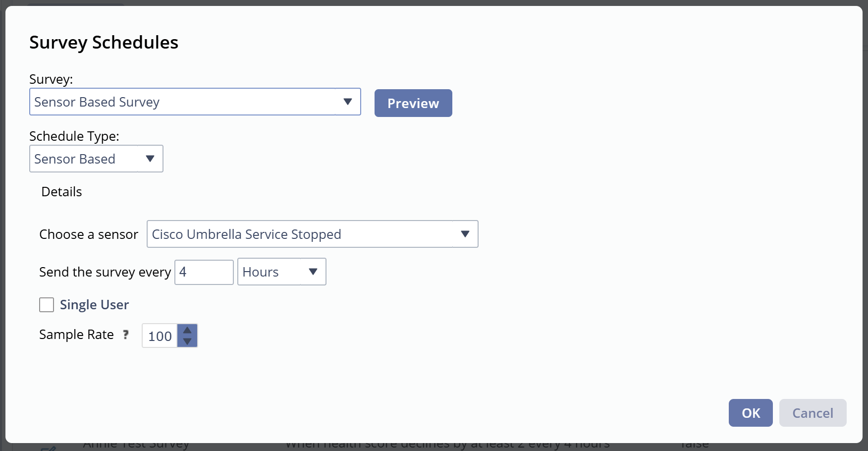This screenshot has width=868, height=451.
Task: Open the Cisco Umbrella Service Stopped sensor list
Action: tap(300, 234)
